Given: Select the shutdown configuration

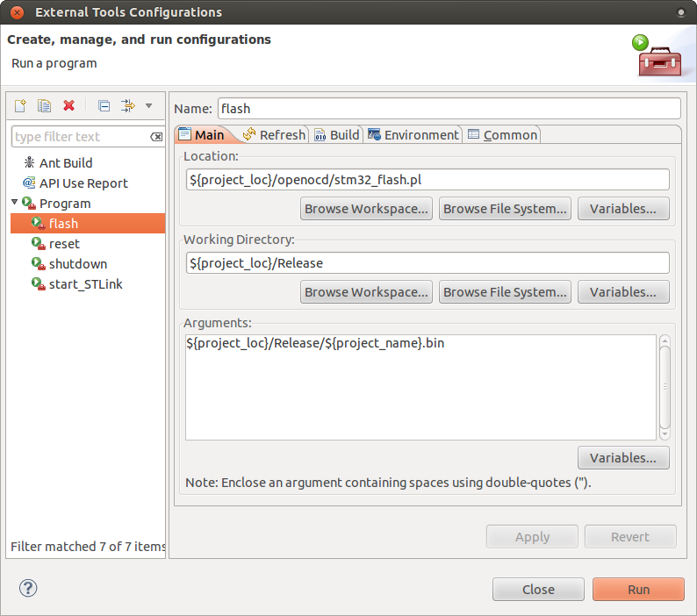Looking at the screenshot, I should (x=78, y=264).
